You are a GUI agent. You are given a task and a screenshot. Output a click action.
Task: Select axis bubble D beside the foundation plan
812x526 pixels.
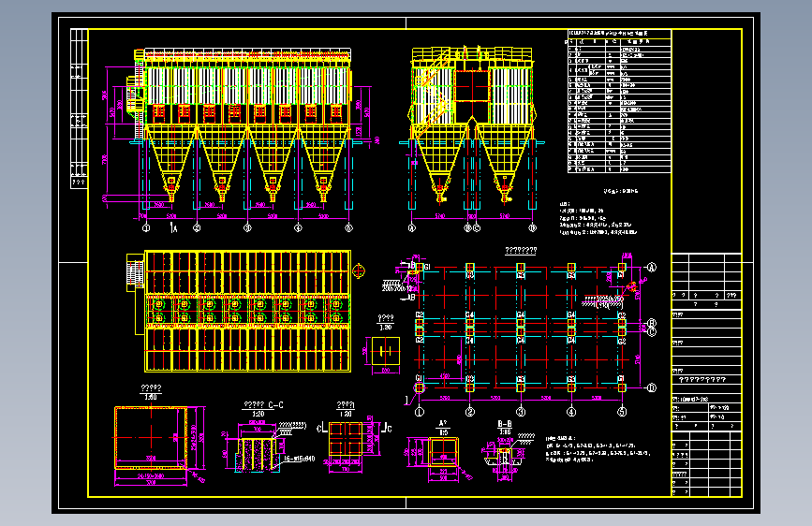click(652, 387)
